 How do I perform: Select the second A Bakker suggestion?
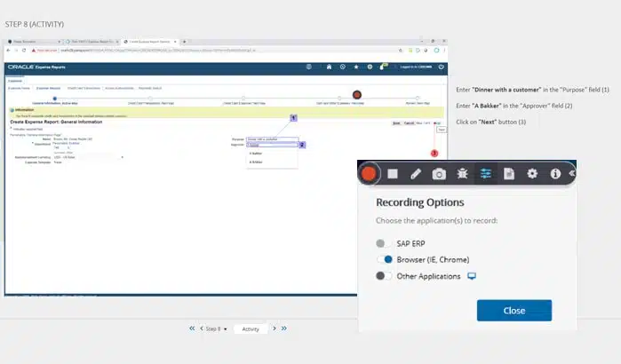[x=256, y=162]
